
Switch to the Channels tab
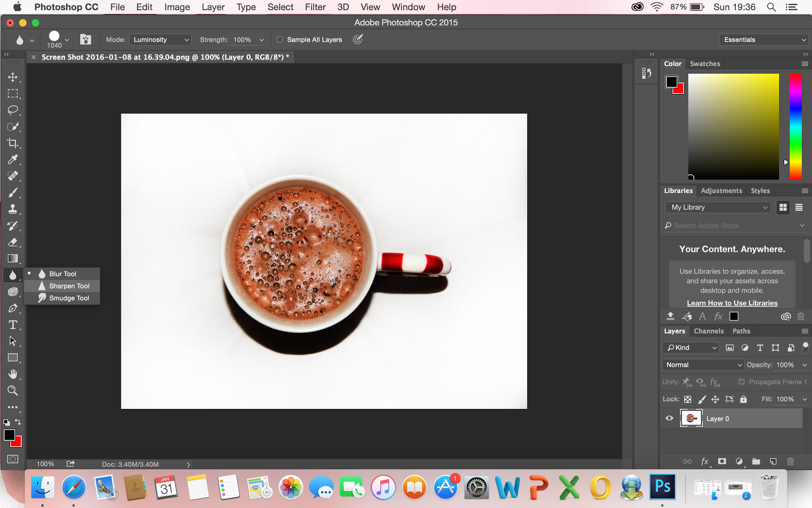pos(708,331)
